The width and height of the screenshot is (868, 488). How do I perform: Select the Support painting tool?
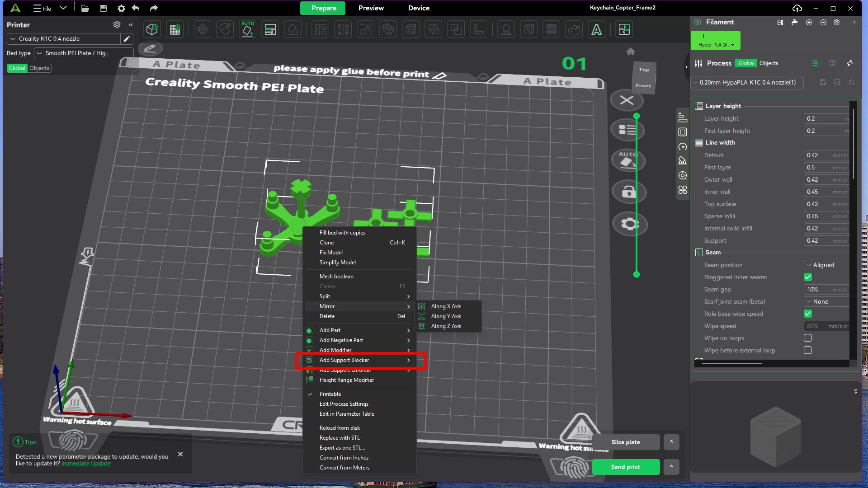pyautogui.click(x=506, y=30)
